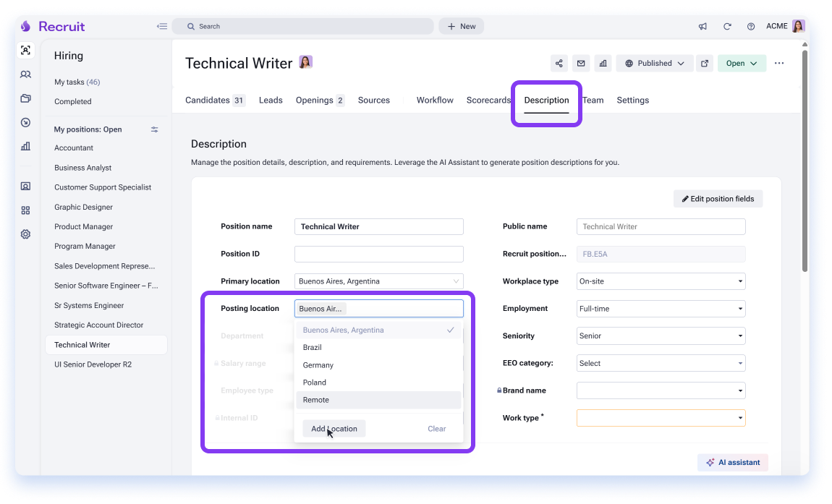Open the Published status dropdown

point(654,63)
